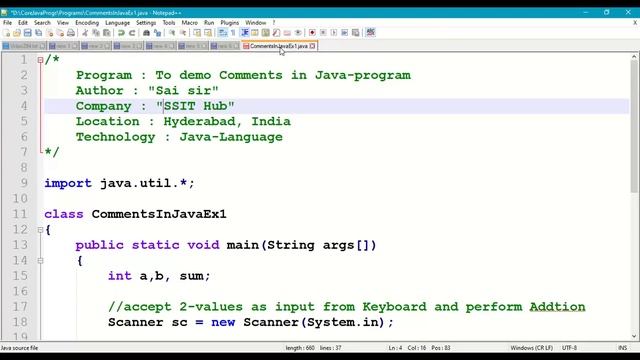Open the Language menu
This screenshot has height=360, width=640.
click(118, 22)
